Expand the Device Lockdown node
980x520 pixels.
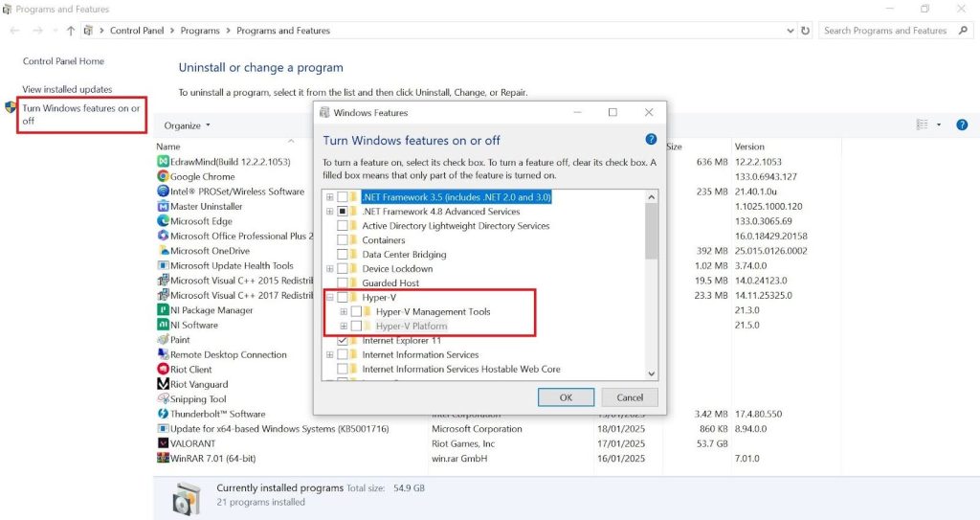coord(329,269)
